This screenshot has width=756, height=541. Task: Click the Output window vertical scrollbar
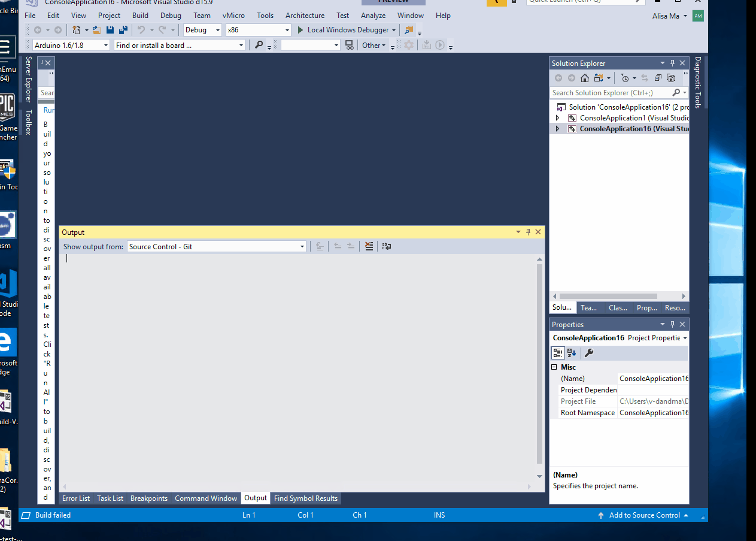tap(540, 363)
